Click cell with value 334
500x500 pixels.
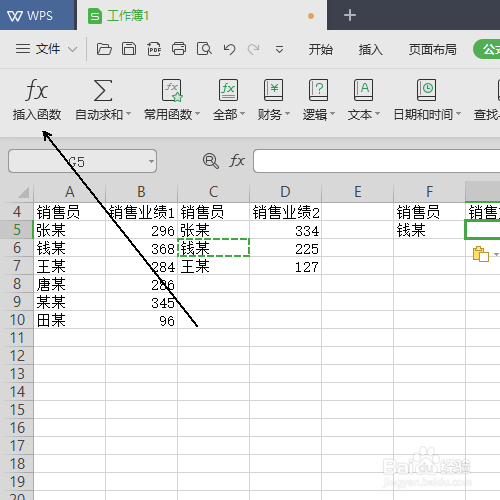(x=285, y=230)
